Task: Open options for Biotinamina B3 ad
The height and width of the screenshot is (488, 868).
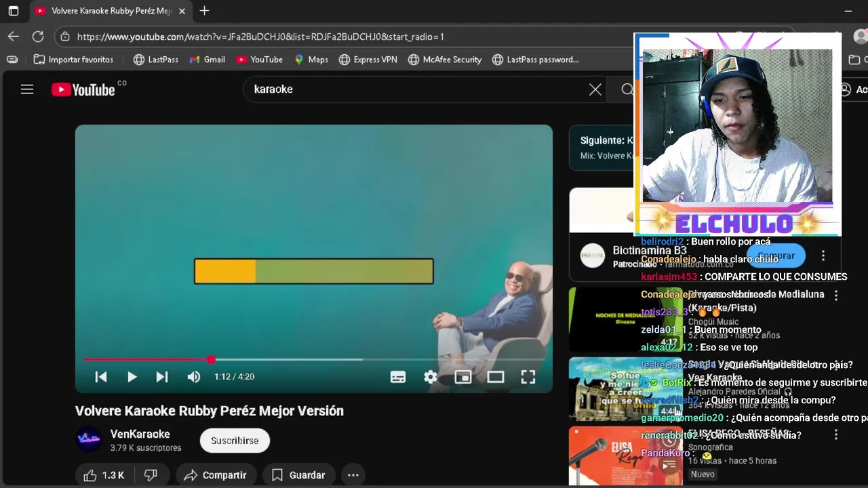Action: [823, 256]
